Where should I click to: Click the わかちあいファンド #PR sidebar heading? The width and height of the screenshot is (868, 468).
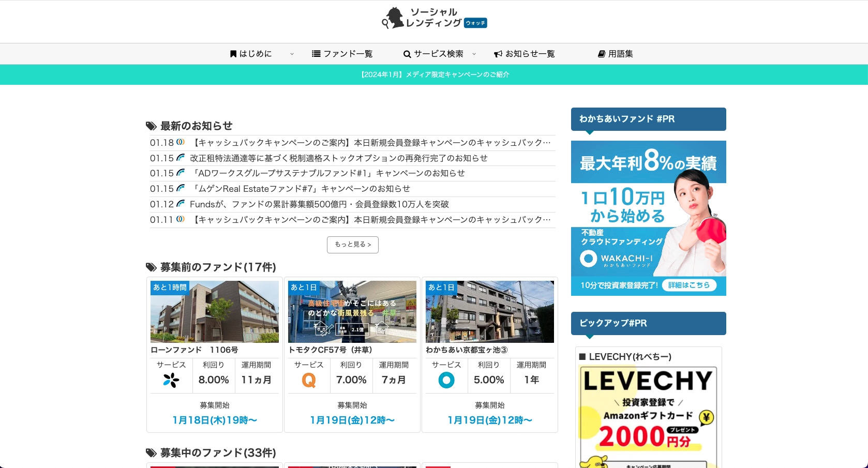(649, 119)
